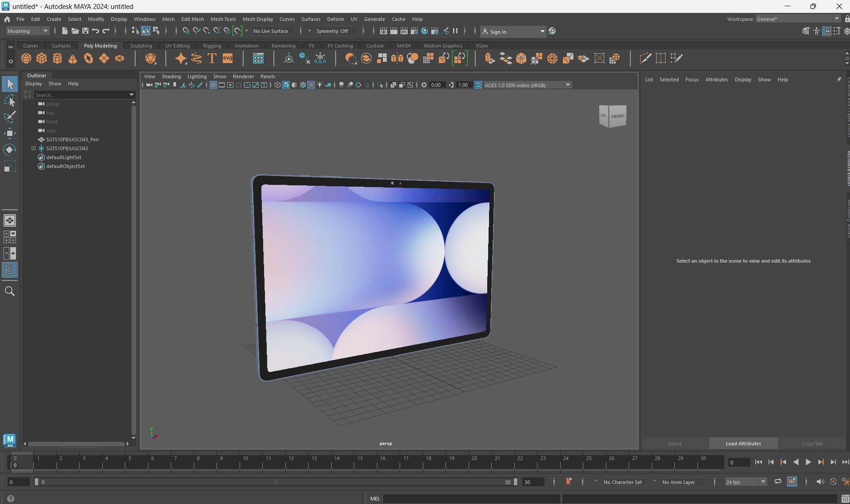Toggle use all lights bulb icon
This screenshot has width=850, height=504.
coord(320,85)
